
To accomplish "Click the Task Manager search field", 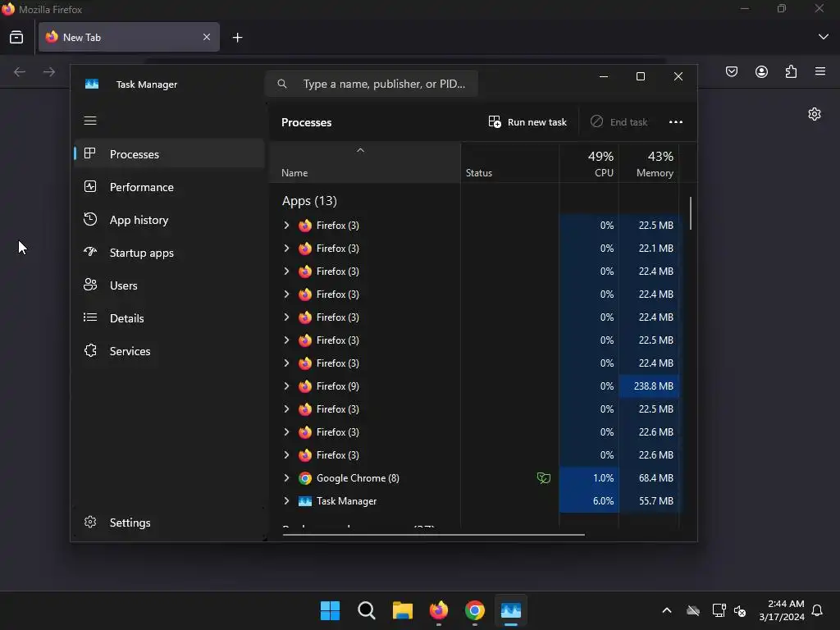I will tap(372, 84).
